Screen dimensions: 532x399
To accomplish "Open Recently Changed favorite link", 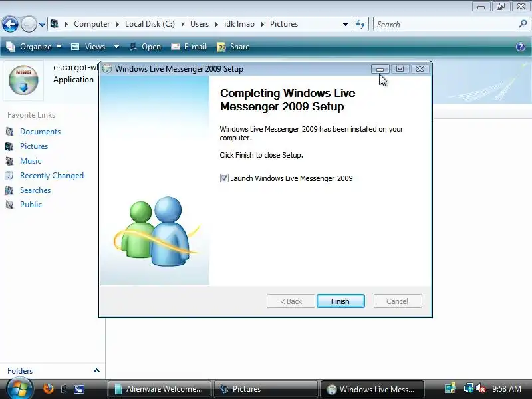I will 52,176.
